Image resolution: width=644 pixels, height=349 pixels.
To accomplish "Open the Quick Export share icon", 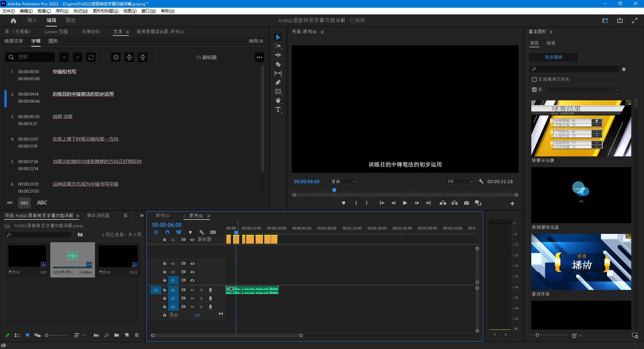I will [x=620, y=20].
